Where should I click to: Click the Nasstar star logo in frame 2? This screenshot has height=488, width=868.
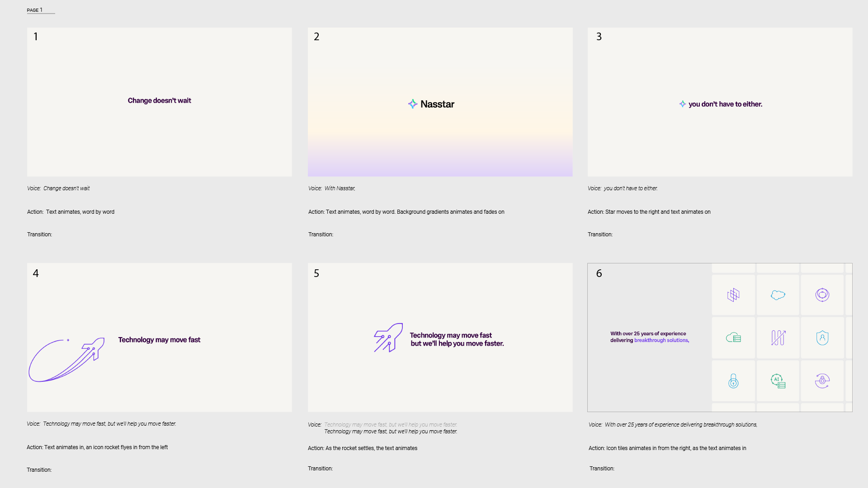[x=412, y=104]
